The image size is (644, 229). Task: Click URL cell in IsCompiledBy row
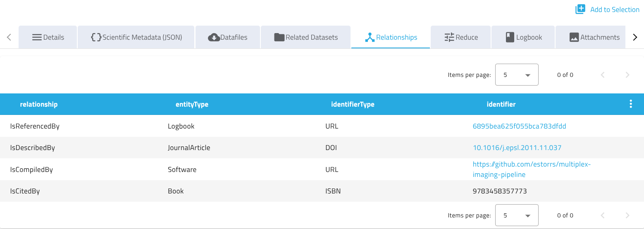(x=332, y=169)
